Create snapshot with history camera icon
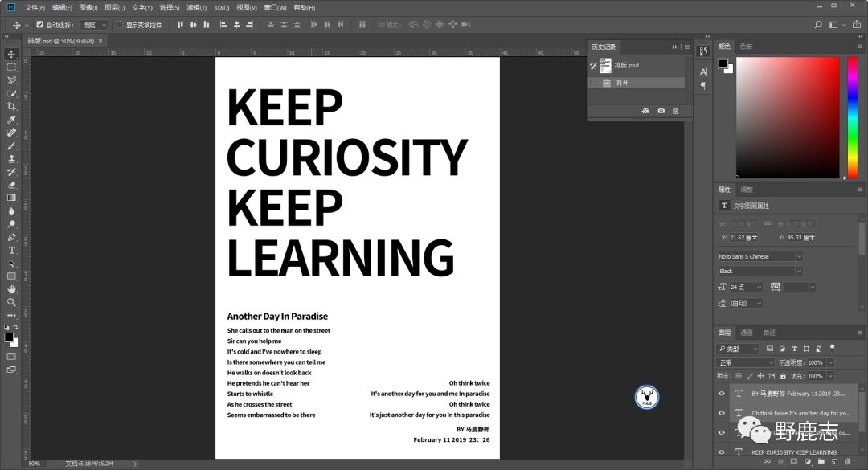The width and height of the screenshot is (868, 470). point(661,111)
